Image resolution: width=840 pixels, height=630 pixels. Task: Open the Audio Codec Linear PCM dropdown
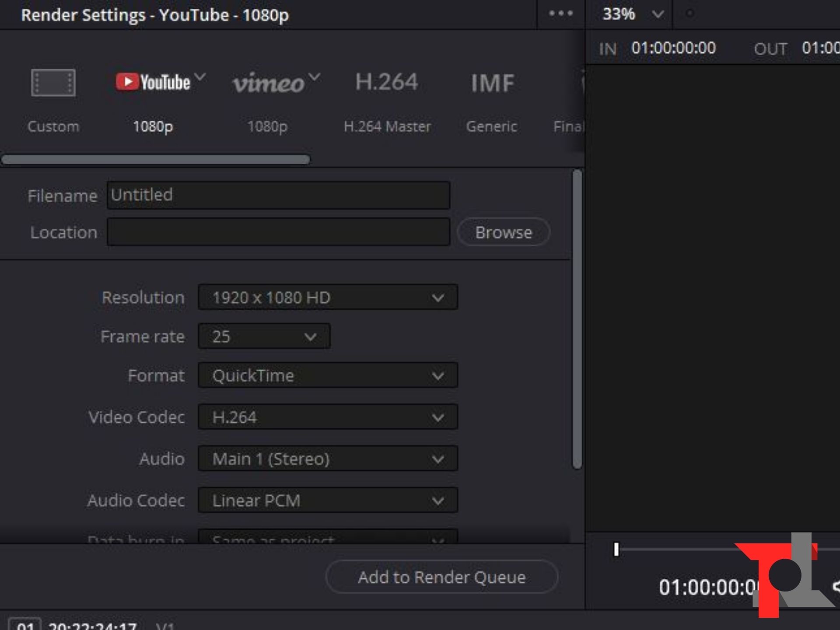coord(328,500)
